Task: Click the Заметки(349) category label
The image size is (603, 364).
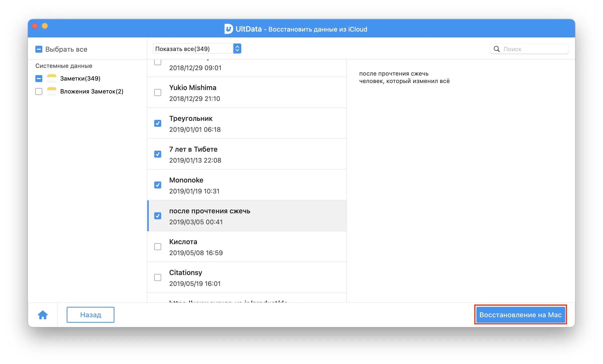Action: click(x=80, y=79)
